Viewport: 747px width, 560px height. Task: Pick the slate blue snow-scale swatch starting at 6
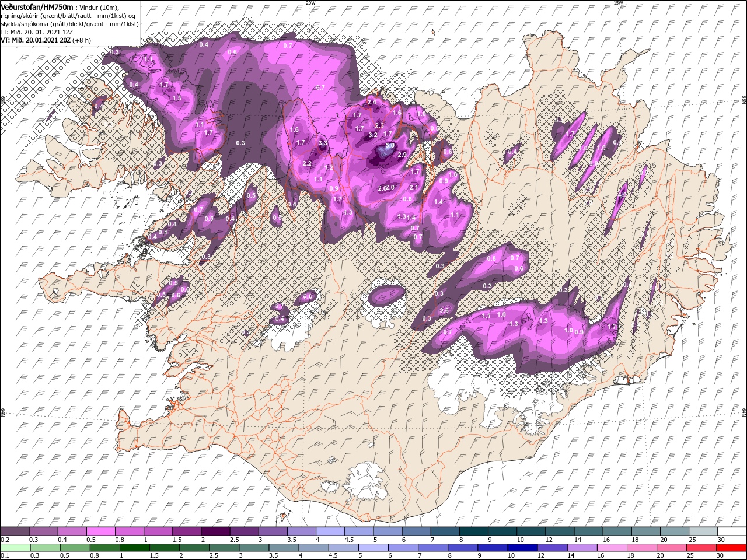pyautogui.click(x=417, y=531)
